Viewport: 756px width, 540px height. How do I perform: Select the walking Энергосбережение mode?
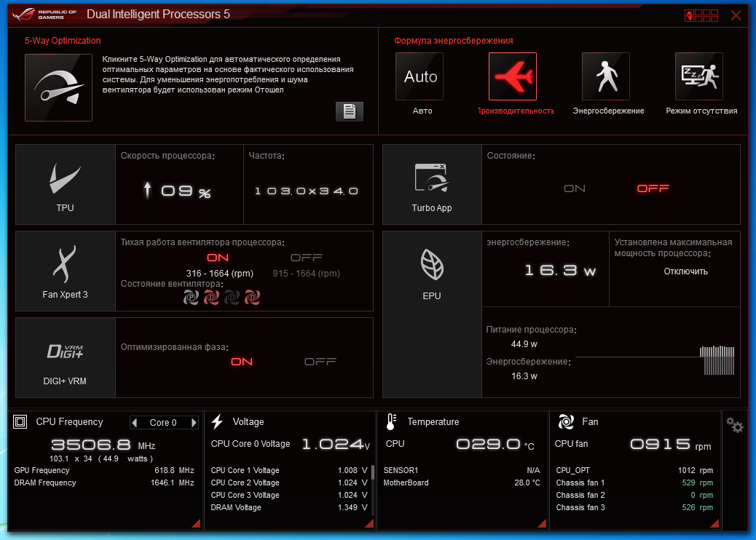[606, 77]
